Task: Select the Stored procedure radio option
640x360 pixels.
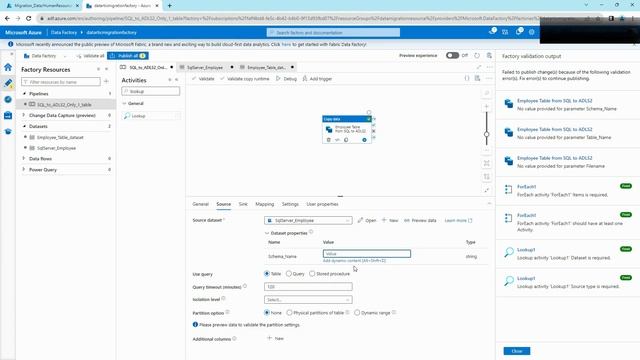Action: click(x=312, y=273)
